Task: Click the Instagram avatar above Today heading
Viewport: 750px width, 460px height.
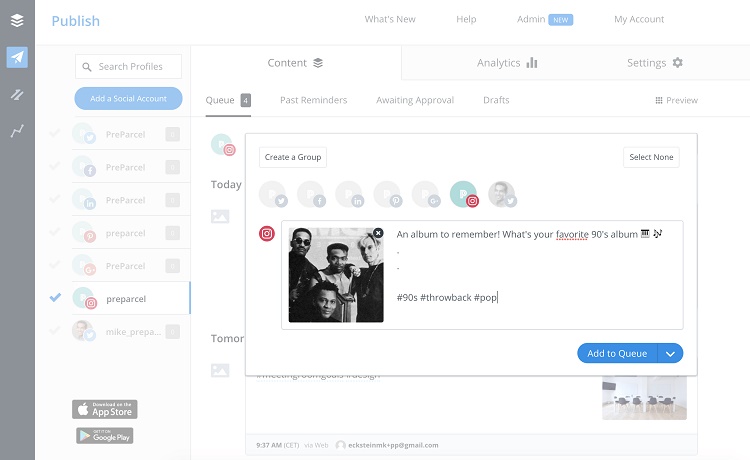Action: (223, 145)
